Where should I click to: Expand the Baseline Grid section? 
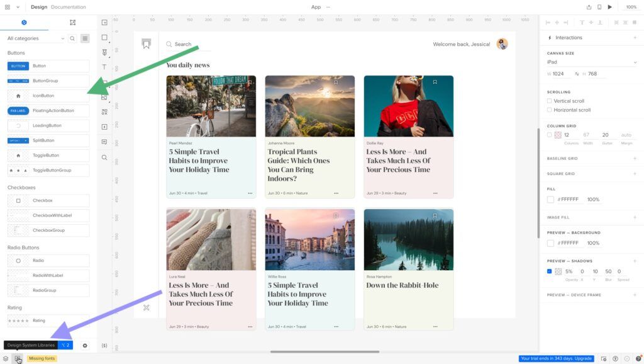635,159
